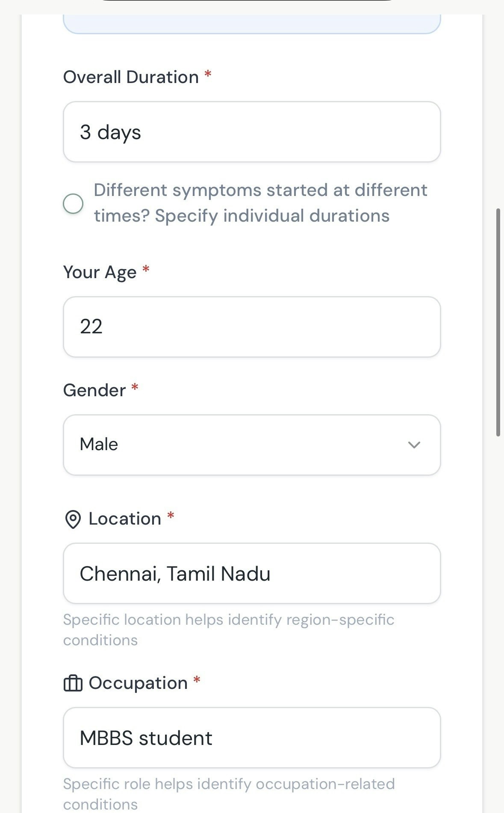Click the 'Occupation' label text

(138, 683)
